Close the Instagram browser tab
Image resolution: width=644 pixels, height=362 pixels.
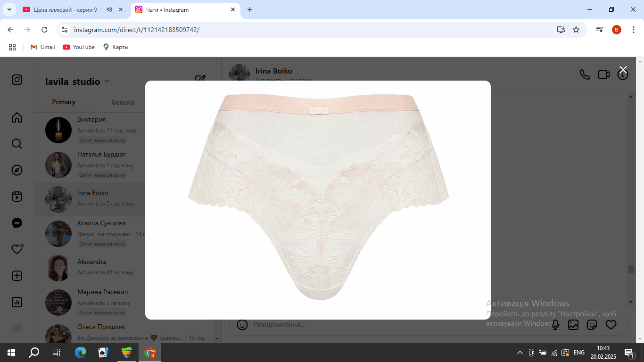233,9
